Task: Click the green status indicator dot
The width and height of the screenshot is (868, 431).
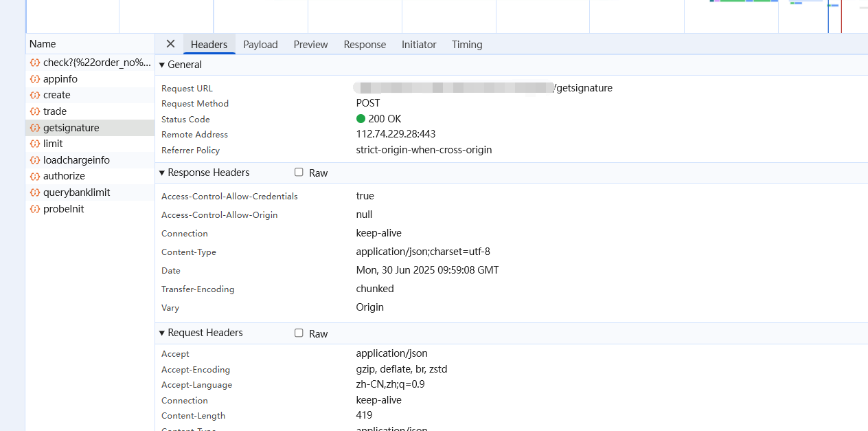Action: coord(361,119)
